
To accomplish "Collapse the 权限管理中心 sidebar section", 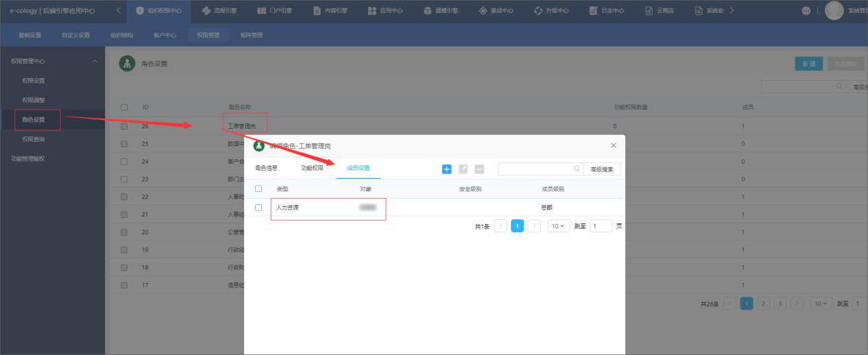I will 94,62.
